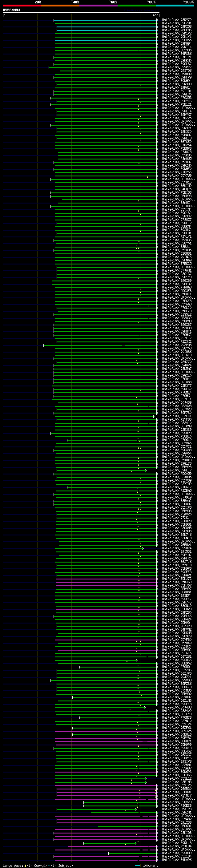Click the cyan alignment bar of Q9FX55
This screenshot has width=197, height=868.
coord(106,40)
